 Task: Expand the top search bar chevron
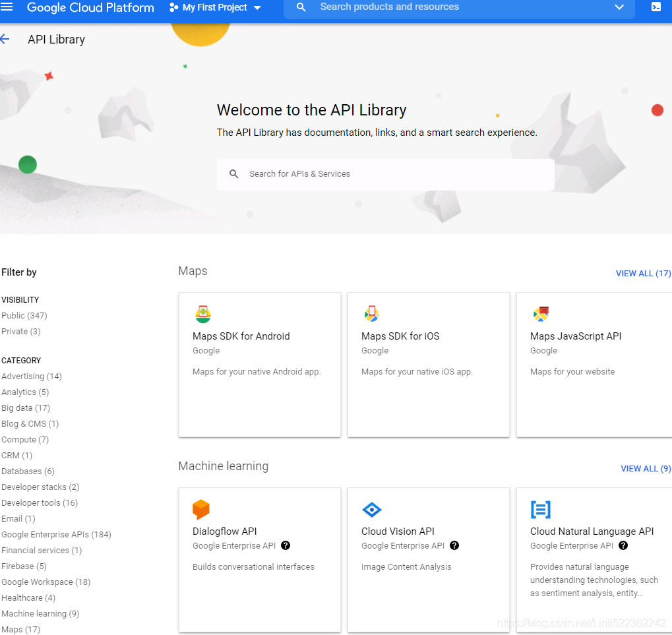pos(619,7)
